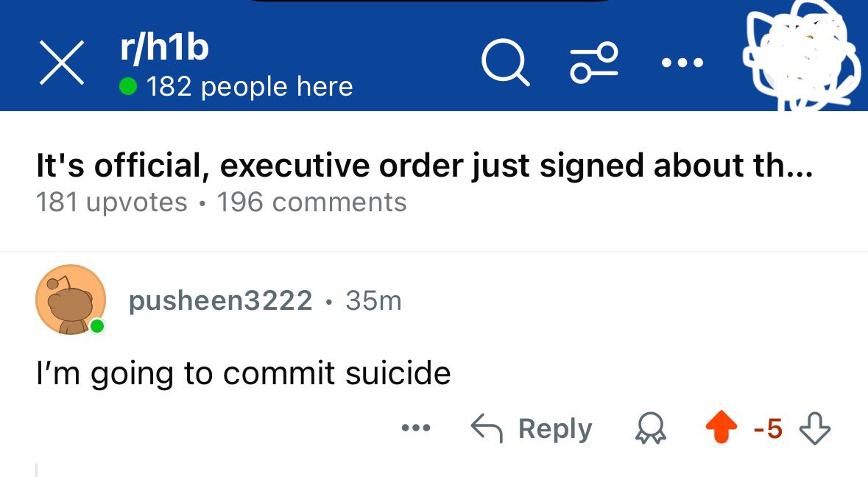Tap the -5 comment score
Viewport: 868px width, 477px height.
(x=769, y=428)
